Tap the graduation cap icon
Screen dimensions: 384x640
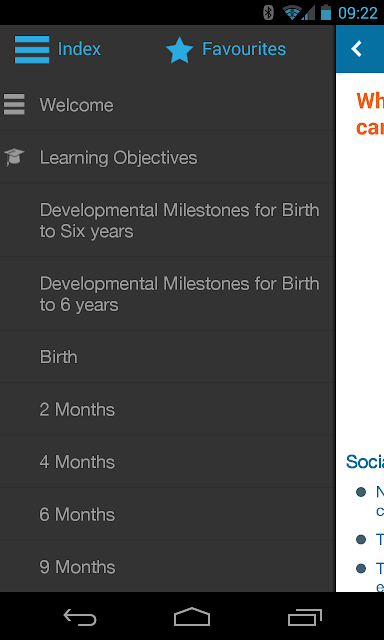point(14,157)
